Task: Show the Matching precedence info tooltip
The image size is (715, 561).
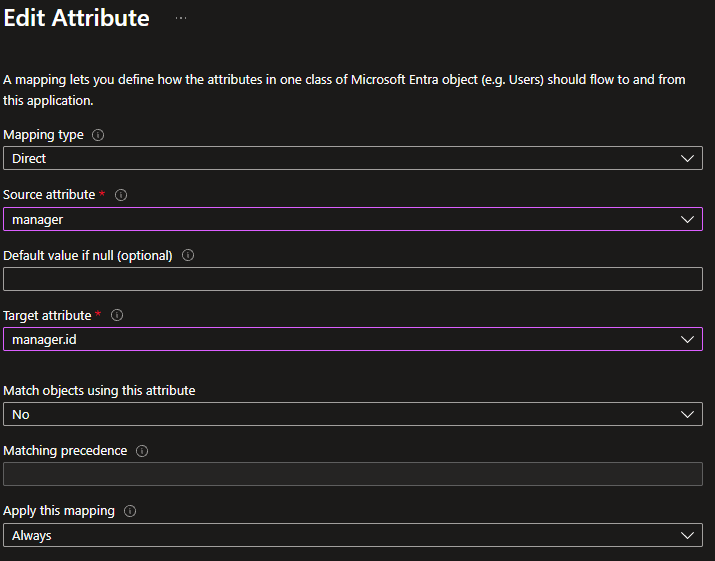Action: (142, 451)
